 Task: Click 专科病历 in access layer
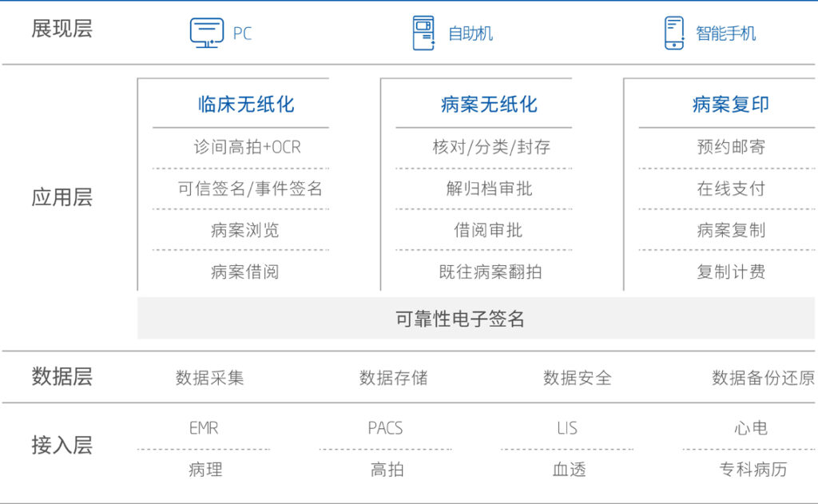tap(752, 470)
